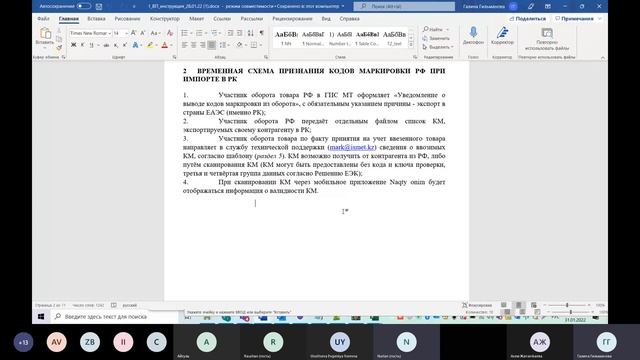This screenshot has width=640, height=360.
Task: Open the line spacing dropdown
Action: [229, 45]
